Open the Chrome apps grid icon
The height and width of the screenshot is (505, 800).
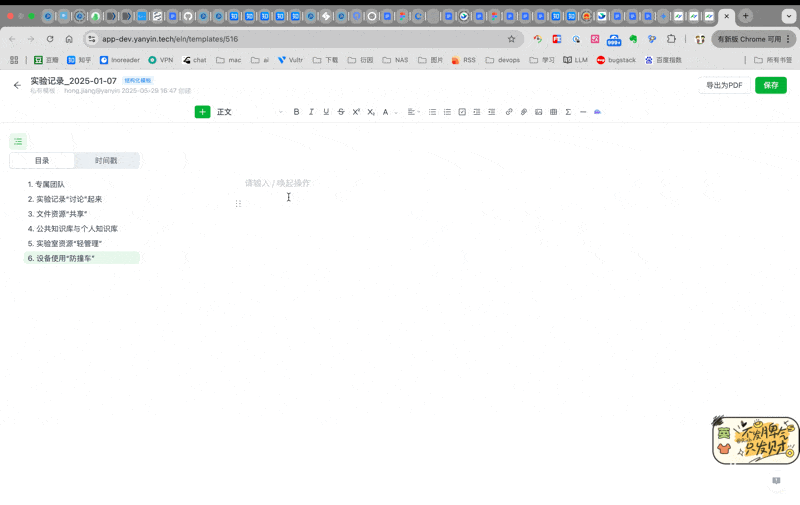coord(14,60)
